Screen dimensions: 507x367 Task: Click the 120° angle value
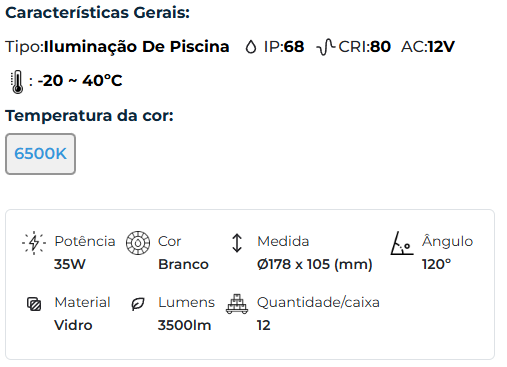(436, 264)
